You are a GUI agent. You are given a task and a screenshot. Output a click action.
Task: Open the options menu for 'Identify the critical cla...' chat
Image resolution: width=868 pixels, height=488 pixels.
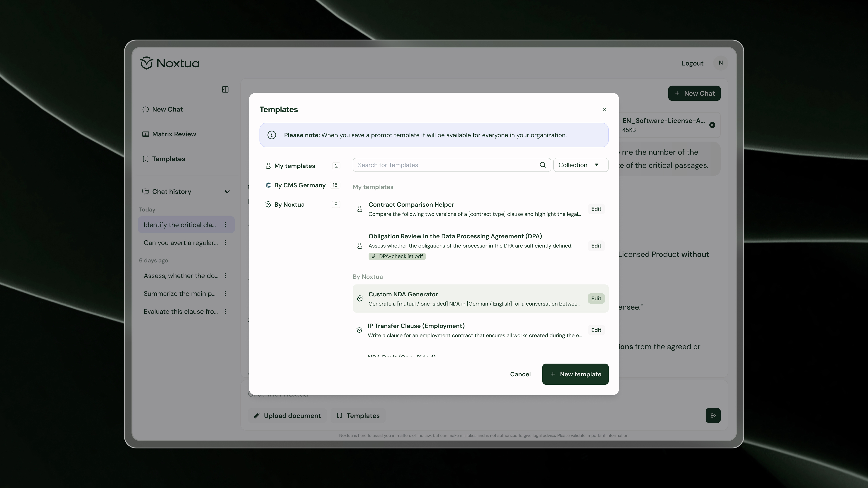[x=225, y=225]
